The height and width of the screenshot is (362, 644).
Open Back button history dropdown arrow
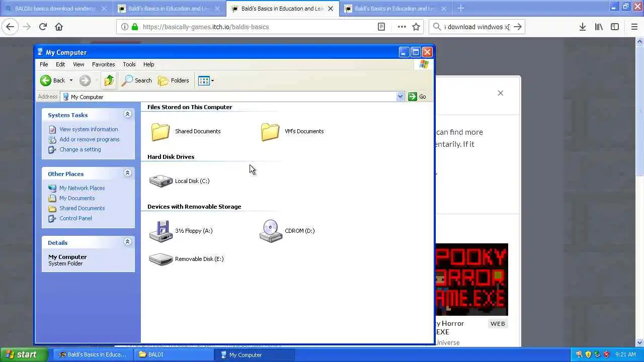pos(71,80)
